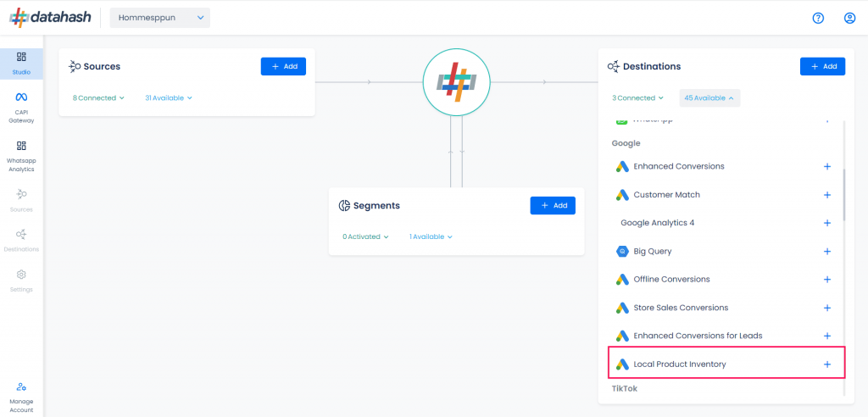
Task: Open the help question mark icon
Action: pyautogui.click(x=818, y=19)
